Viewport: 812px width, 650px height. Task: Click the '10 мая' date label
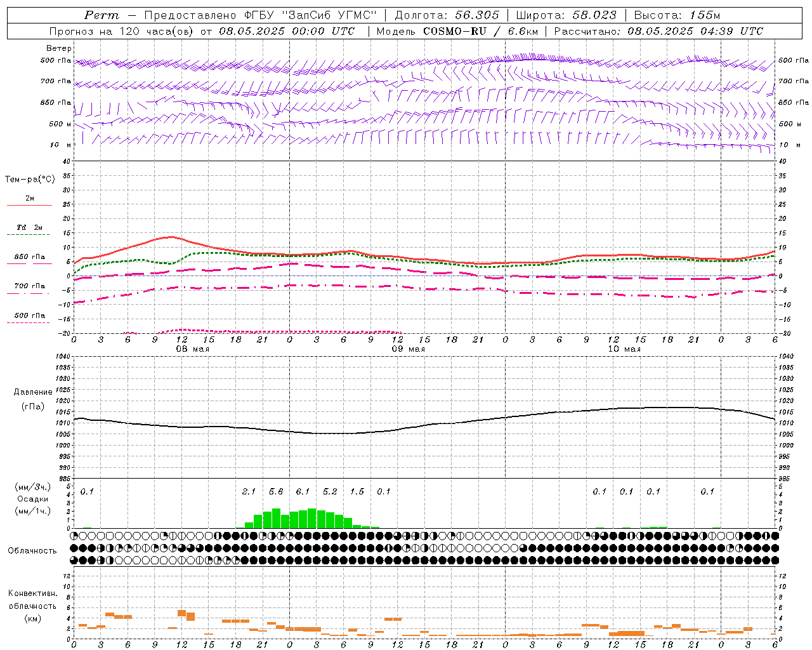[x=624, y=349]
